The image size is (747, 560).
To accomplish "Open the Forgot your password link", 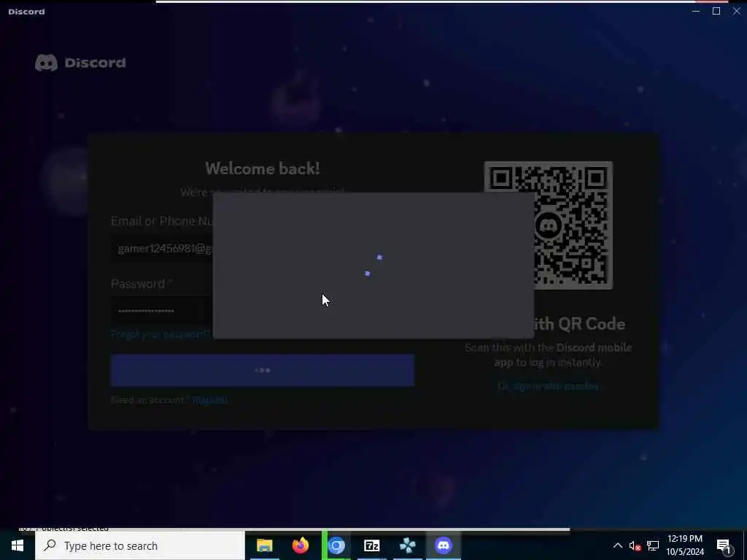I will coord(161,334).
